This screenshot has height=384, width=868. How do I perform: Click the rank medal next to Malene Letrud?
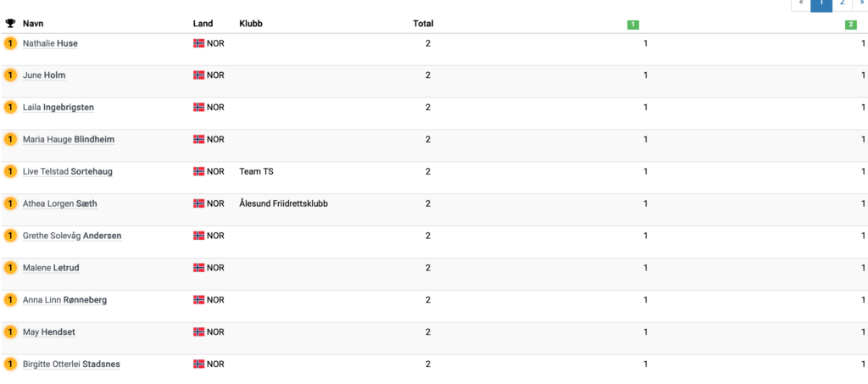[10, 268]
